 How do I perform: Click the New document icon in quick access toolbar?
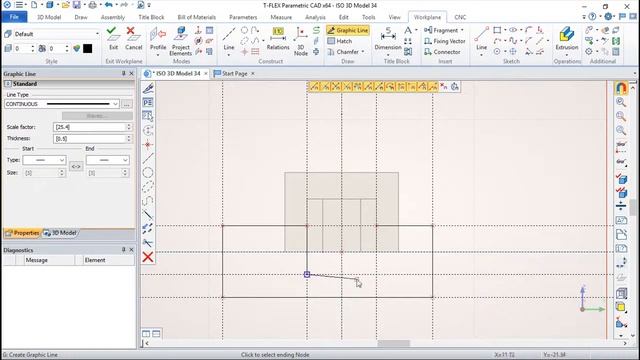(x=34, y=5)
